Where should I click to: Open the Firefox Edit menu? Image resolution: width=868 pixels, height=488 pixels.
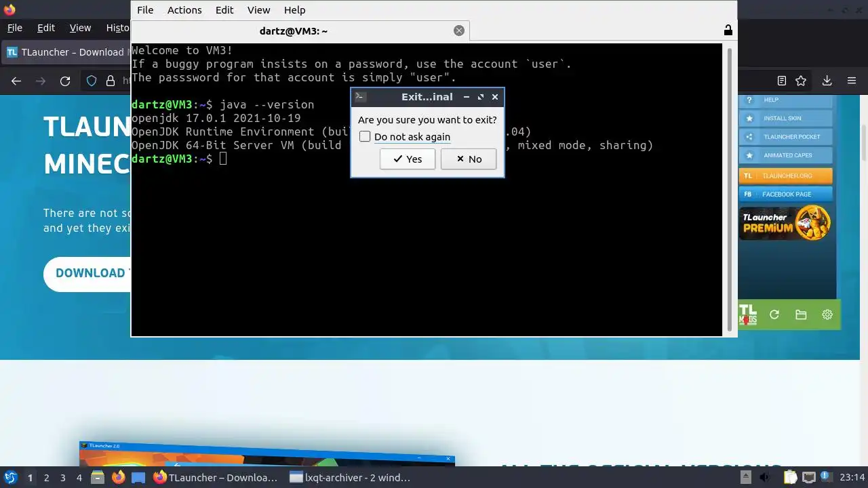46,28
